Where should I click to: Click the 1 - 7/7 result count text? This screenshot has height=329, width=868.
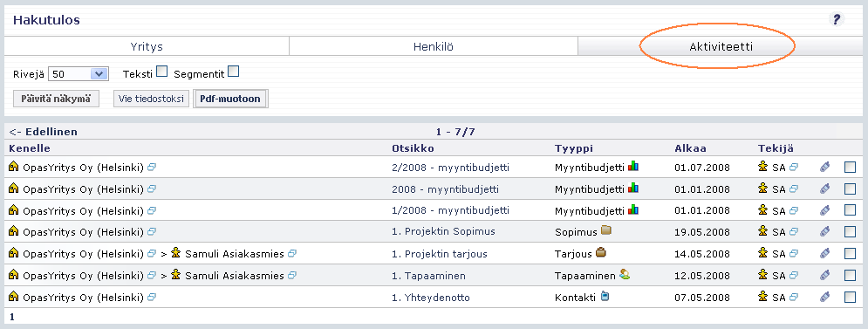pyautogui.click(x=455, y=132)
